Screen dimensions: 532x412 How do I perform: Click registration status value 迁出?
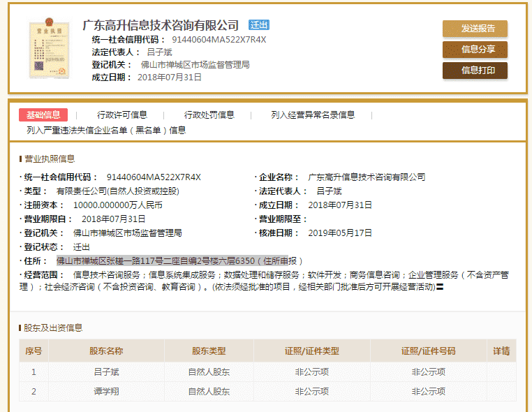tap(82, 247)
